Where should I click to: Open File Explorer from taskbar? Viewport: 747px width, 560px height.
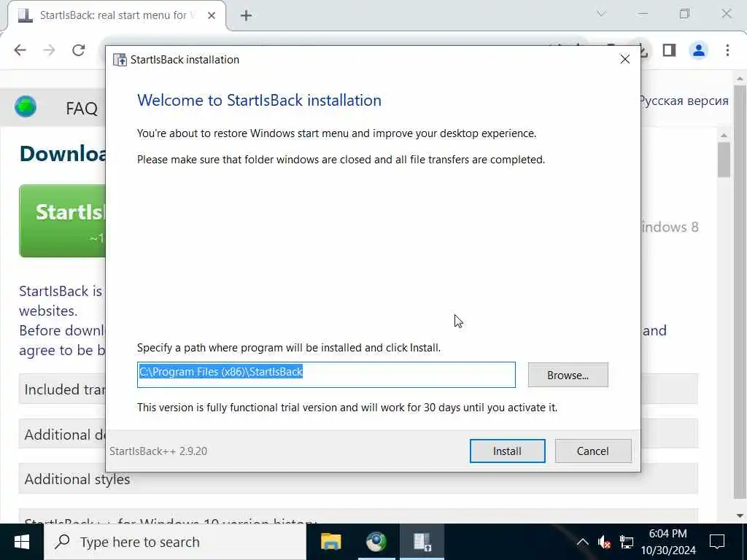330,542
